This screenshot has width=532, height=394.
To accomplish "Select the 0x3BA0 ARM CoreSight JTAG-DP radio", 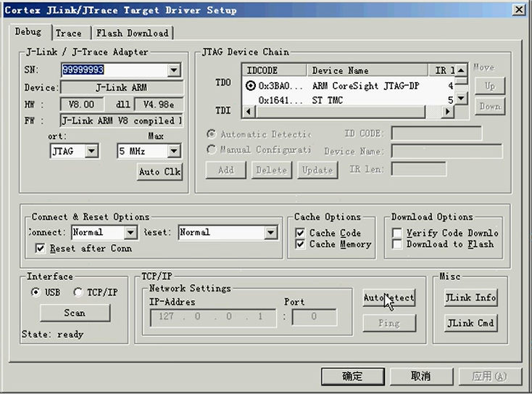I will pyautogui.click(x=250, y=86).
